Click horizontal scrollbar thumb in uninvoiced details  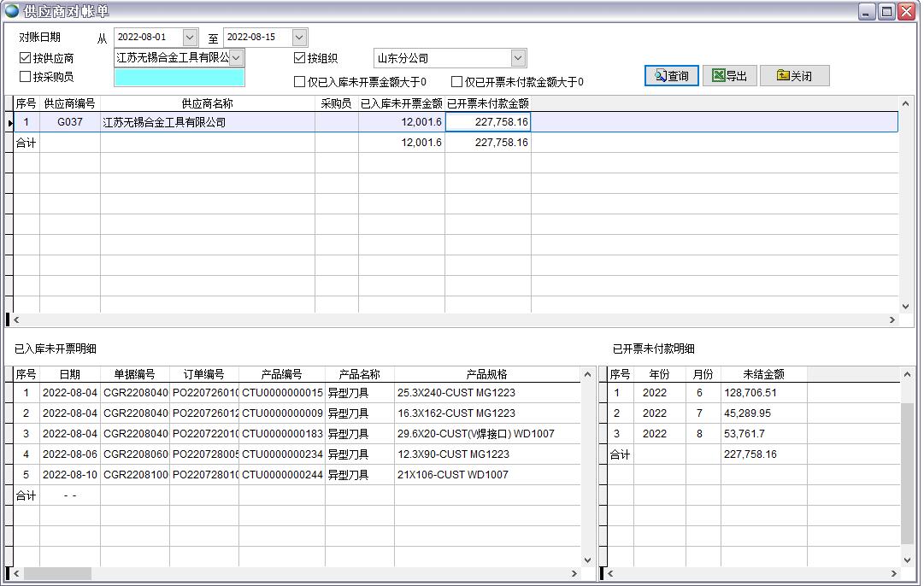coord(57,573)
